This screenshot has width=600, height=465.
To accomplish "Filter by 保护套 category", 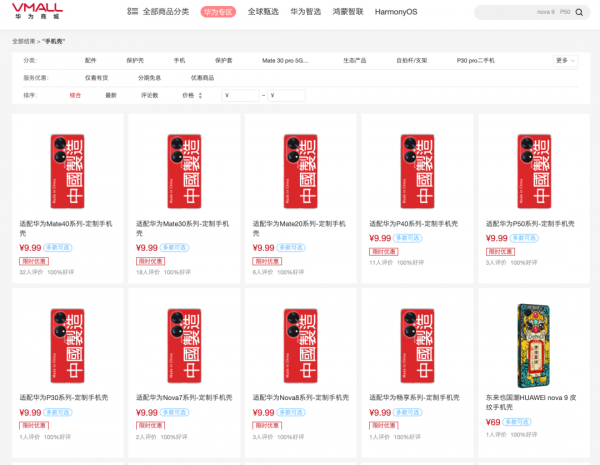I will [223, 60].
